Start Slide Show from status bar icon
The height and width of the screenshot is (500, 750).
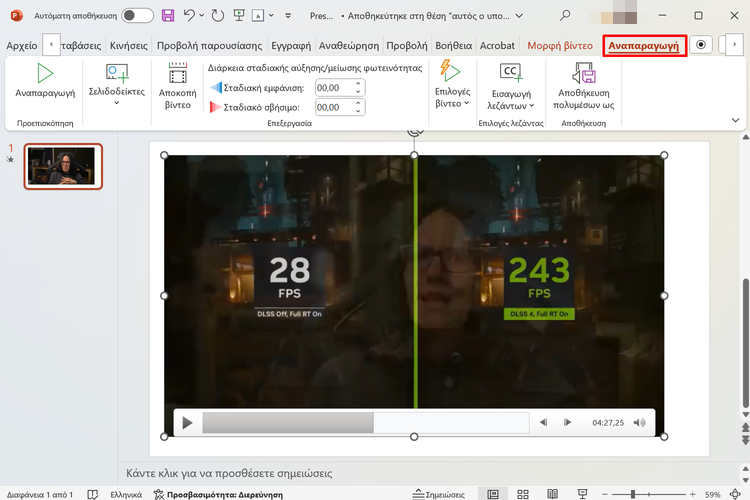(x=583, y=494)
